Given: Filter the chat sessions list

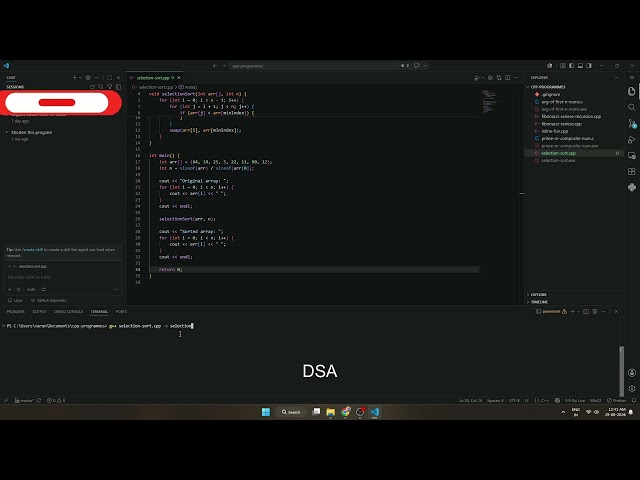Looking at the screenshot, I should click(x=109, y=87).
